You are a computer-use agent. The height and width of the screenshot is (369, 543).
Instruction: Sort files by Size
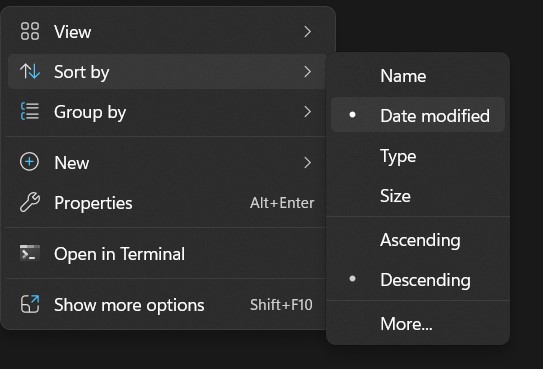coord(418,196)
